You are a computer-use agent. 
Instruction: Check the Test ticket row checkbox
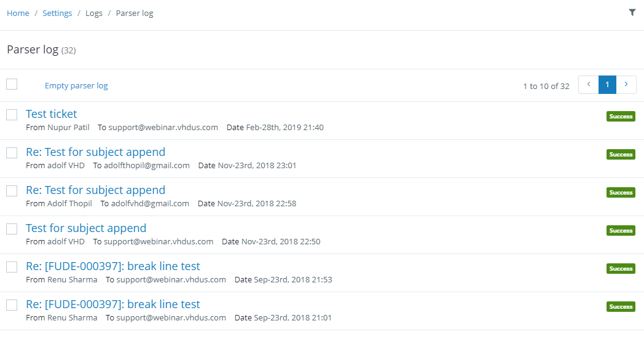click(x=12, y=115)
